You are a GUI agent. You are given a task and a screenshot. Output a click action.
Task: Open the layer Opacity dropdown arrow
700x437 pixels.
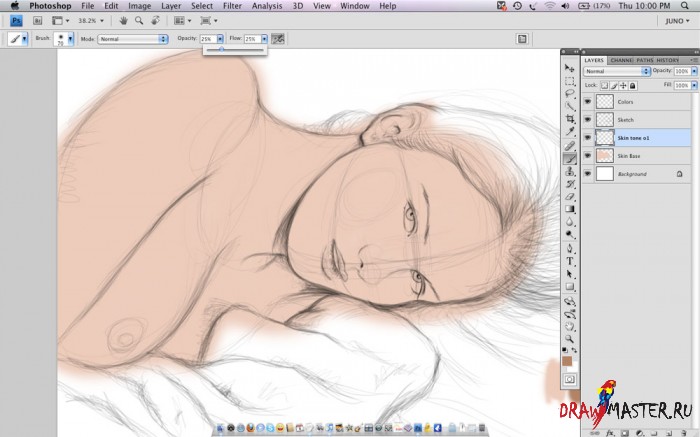pos(694,71)
